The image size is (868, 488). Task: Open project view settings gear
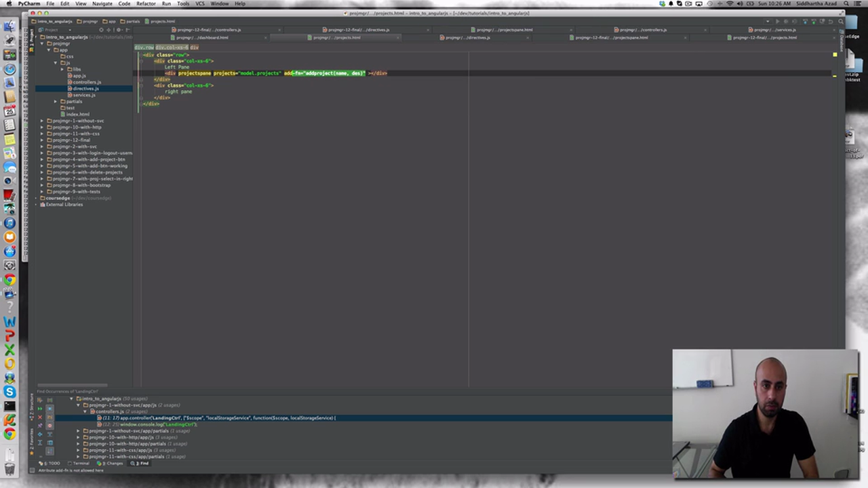[119, 30]
